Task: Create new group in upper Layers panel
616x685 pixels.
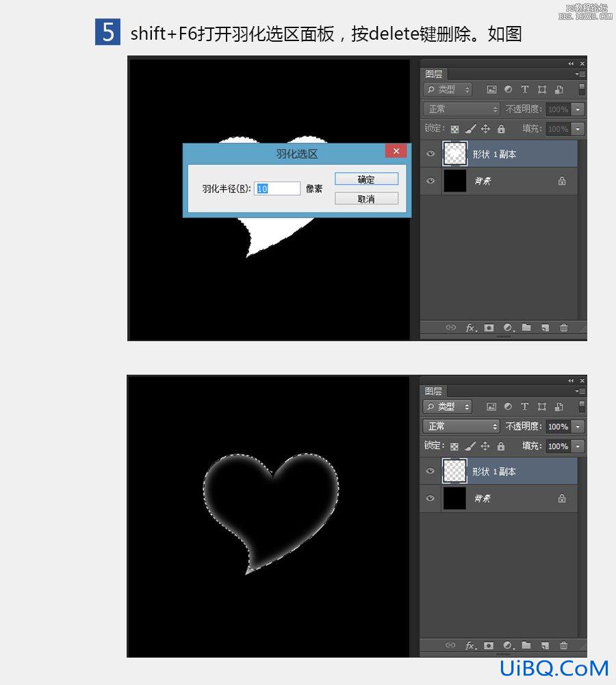Action: pyautogui.click(x=526, y=327)
